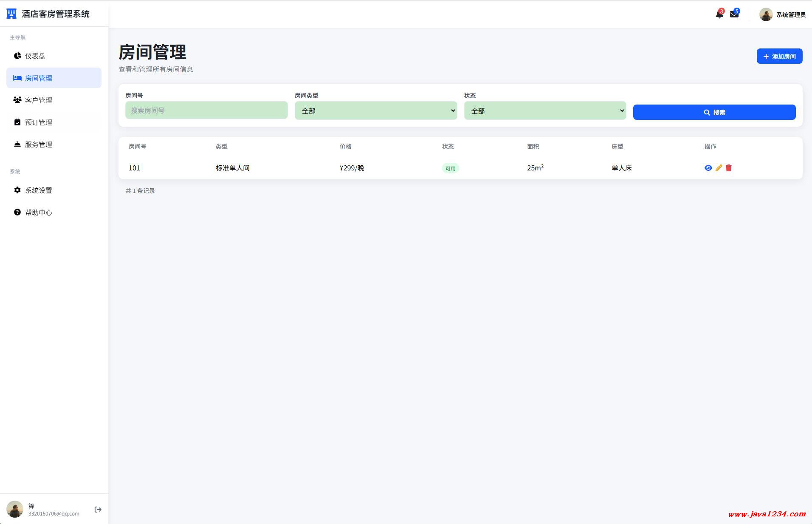This screenshot has height=524, width=812.
Task: Open the admin avatar in the top bar
Action: (766, 14)
